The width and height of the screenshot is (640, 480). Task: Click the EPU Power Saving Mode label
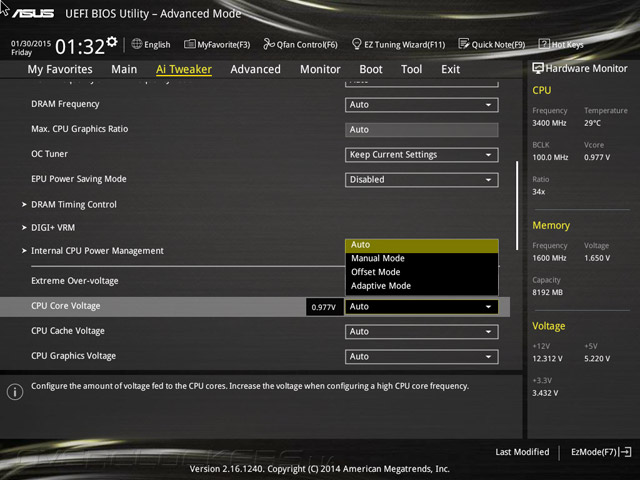click(x=79, y=179)
